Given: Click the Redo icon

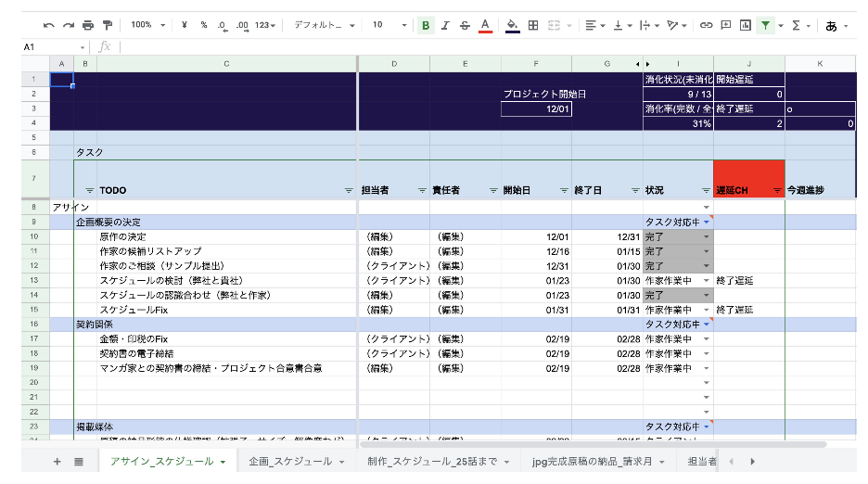Looking at the screenshot, I should click(x=68, y=25).
